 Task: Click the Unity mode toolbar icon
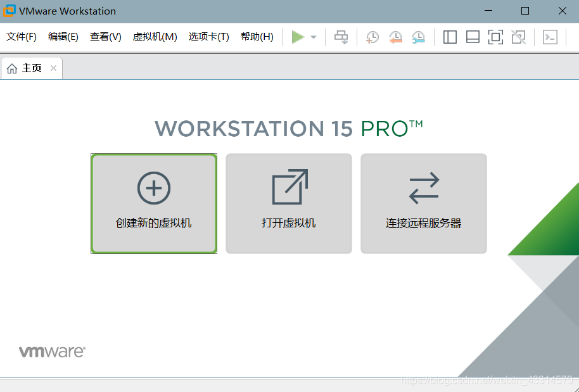click(518, 37)
